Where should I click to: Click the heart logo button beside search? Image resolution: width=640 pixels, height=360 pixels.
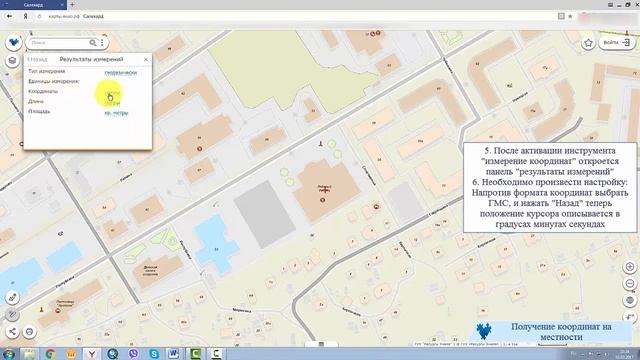13,42
